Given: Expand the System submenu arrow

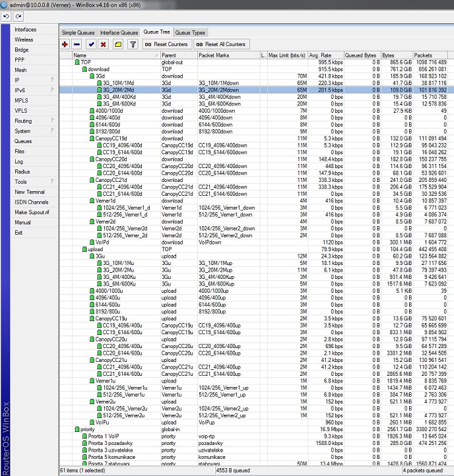Looking at the screenshot, I should [53, 131].
